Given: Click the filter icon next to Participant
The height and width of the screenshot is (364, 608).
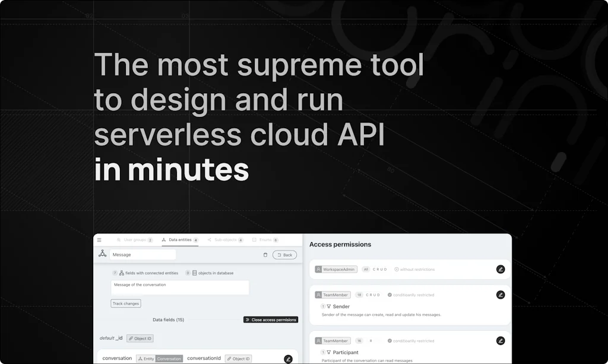Looking at the screenshot, I should point(328,352).
